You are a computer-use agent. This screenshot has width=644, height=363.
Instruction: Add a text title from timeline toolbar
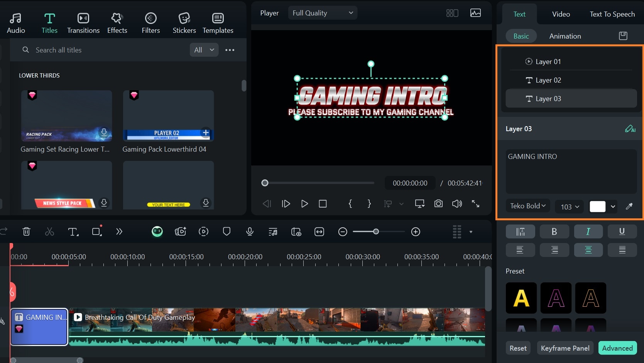(x=73, y=231)
